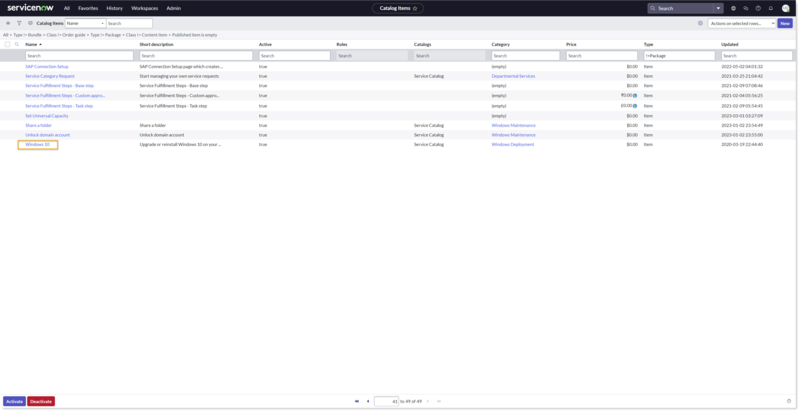This screenshot has width=800, height=412.
Task: Open Departmental Services category link
Action: pyautogui.click(x=513, y=76)
